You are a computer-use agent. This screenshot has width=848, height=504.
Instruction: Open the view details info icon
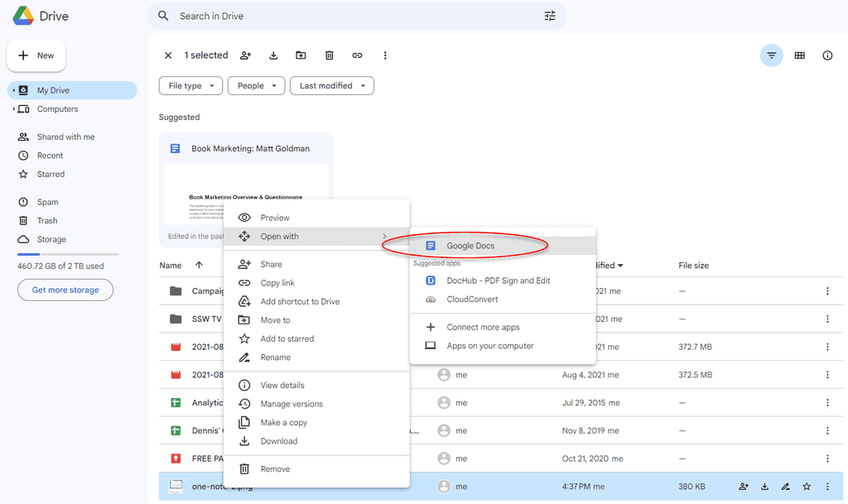(x=827, y=55)
